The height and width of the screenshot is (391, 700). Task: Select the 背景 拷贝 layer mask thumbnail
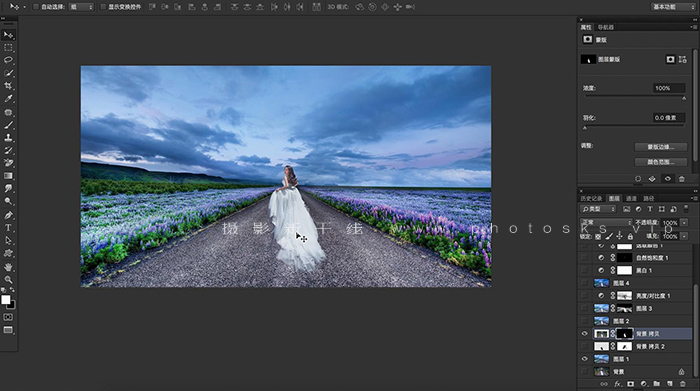(624, 333)
